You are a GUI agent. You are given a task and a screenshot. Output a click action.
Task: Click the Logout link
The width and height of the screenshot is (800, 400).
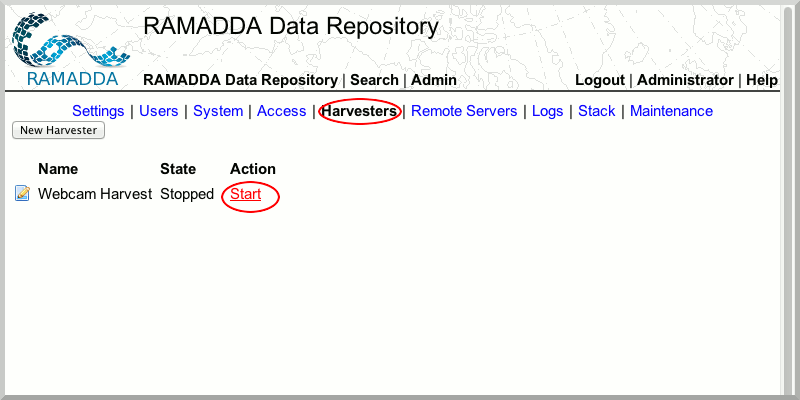tap(600, 80)
